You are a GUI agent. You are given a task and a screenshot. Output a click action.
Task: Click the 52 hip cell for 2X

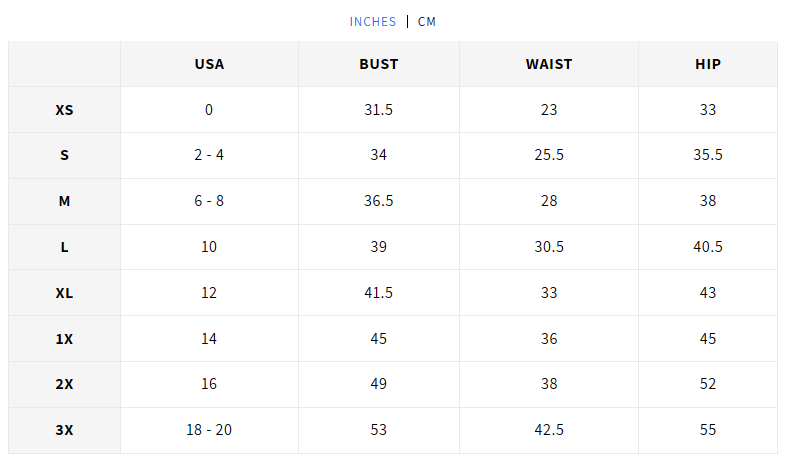tap(708, 384)
